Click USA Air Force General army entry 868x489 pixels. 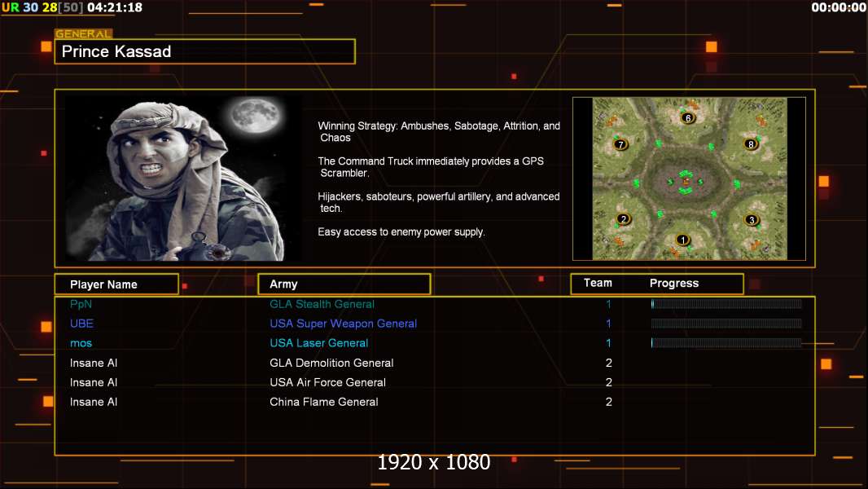[x=327, y=382]
